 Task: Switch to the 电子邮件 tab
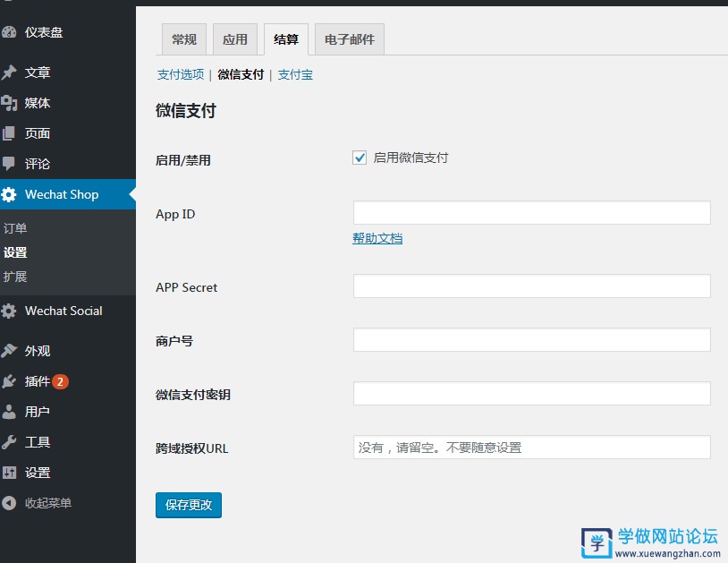349,39
